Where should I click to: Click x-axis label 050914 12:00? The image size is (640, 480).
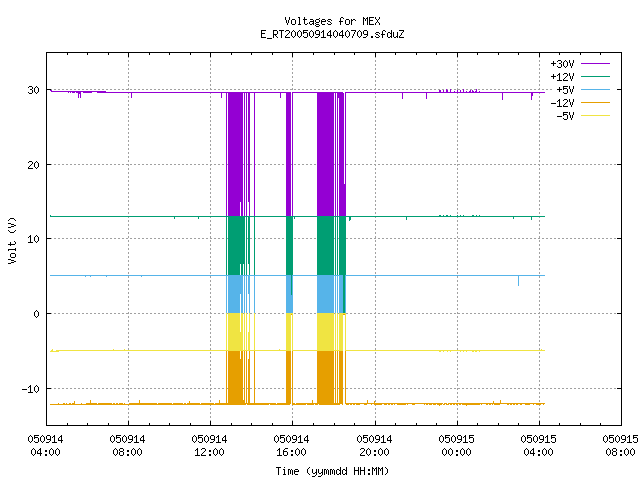point(209,446)
